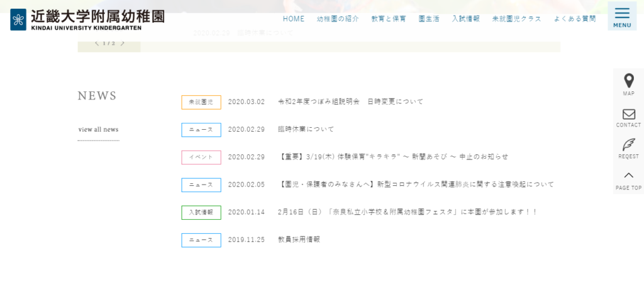Click the CONTACT envelope icon
Image resolution: width=644 pixels, height=286 pixels.
[628, 115]
